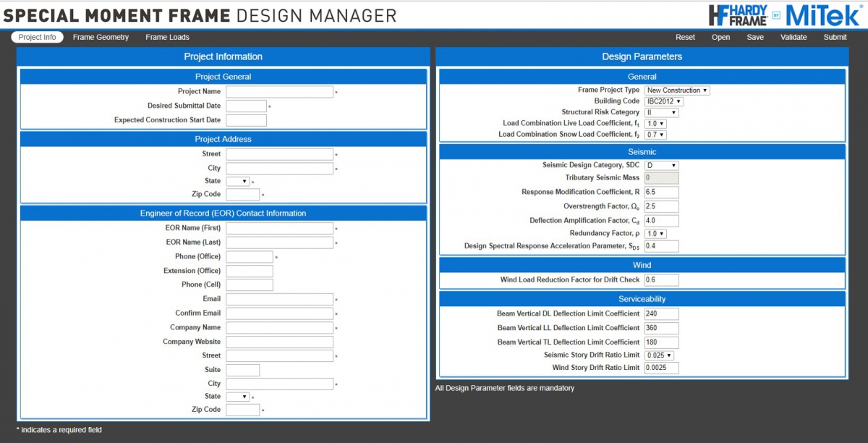Click the Open button
Screen dimensions: 868x443
[720, 37]
